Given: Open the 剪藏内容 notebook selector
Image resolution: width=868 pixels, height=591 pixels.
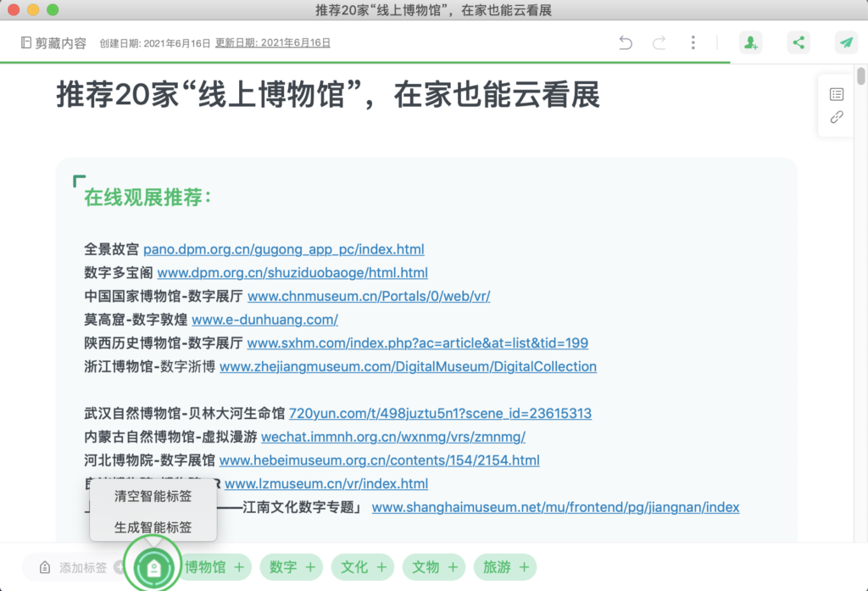Looking at the screenshot, I should pyautogui.click(x=53, y=42).
